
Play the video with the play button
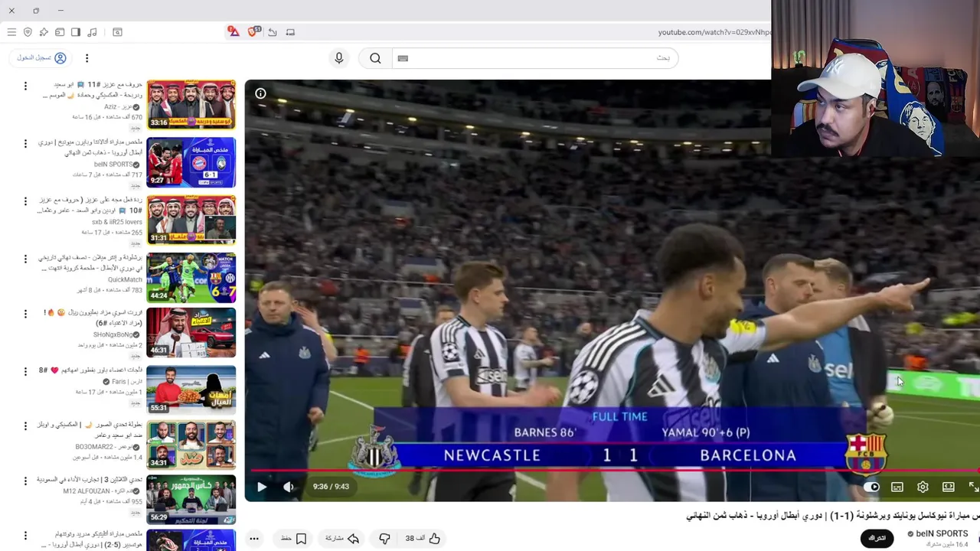[262, 487]
